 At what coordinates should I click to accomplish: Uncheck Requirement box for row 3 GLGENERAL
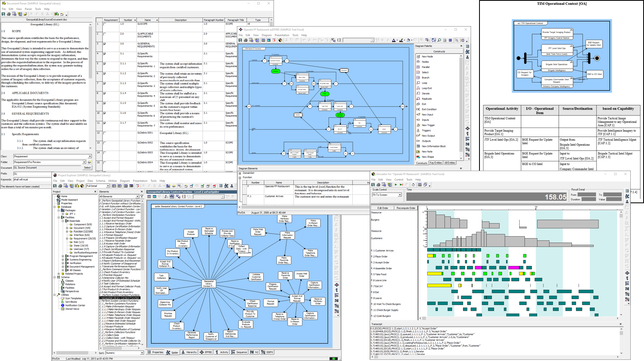(105, 44)
